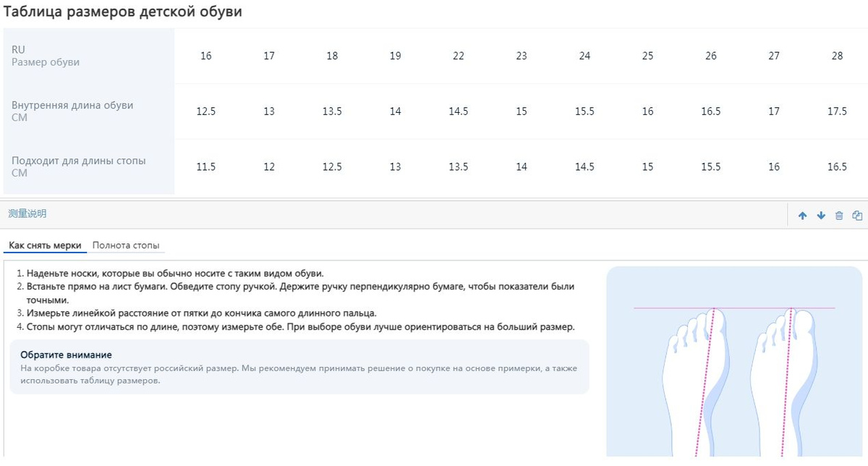Click the Таблица размеров детской обуви heading
868x466 pixels.
[x=124, y=12]
